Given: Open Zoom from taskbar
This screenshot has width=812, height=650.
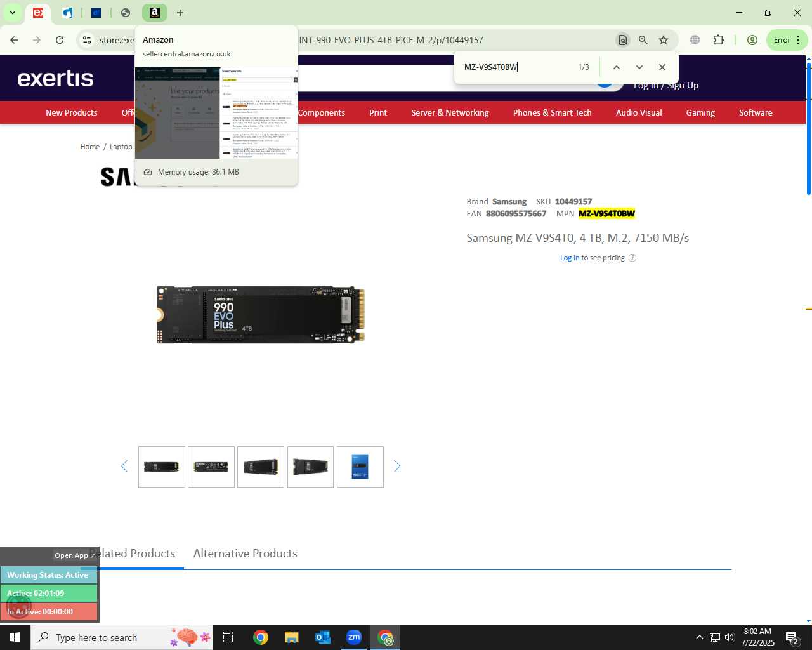Looking at the screenshot, I should coord(354,637).
